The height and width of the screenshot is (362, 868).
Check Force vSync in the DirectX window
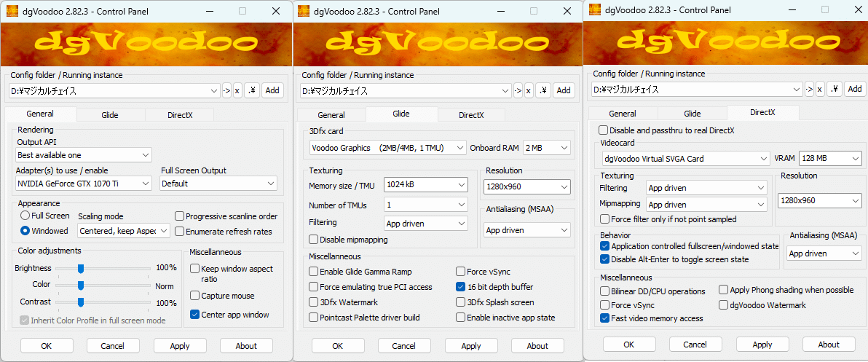(x=605, y=305)
